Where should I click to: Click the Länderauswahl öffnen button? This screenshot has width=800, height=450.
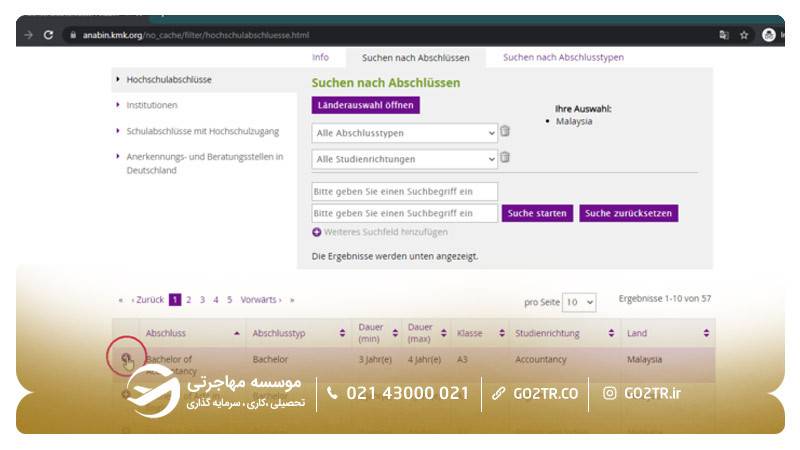(x=365, y=105)
